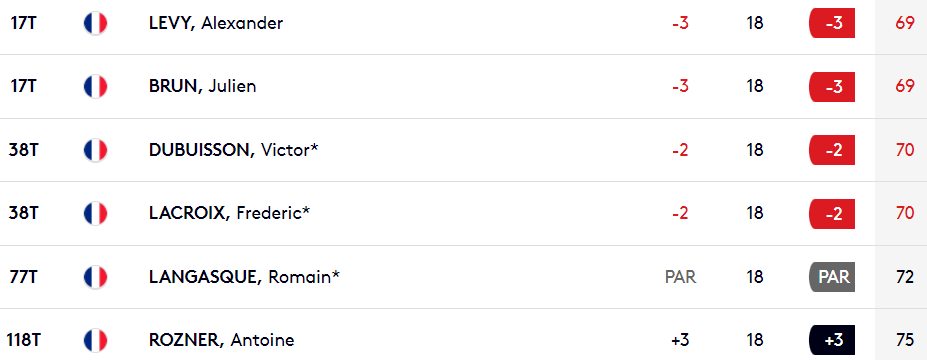Click the grey PAR badge for Langasque

pyautogui.click(x=832, y=277)
